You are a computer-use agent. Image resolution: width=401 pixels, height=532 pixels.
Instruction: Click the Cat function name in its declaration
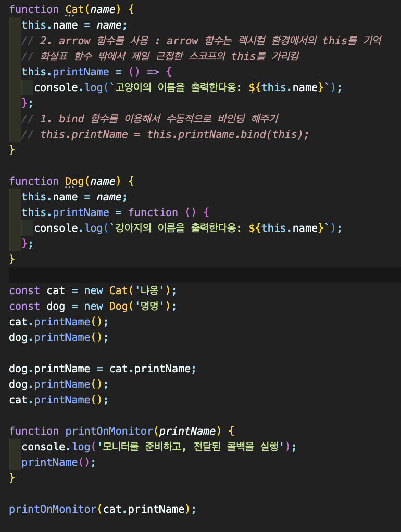(74, 9)
